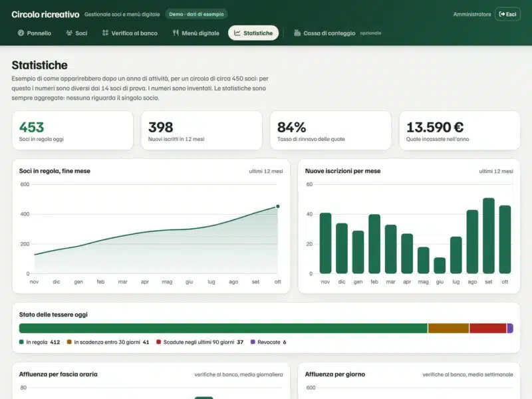This screenshot has height=399, width=532.
Task: Click the red Scadute bar segment
Action: (488, 328)
